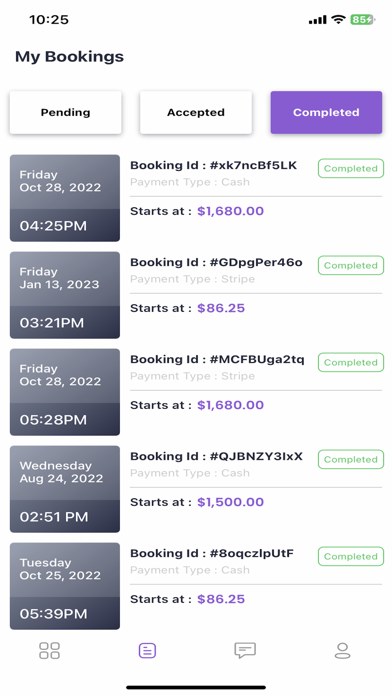Select the Jan 13, 2023 date tile
The image size is (392, 696).
(x=65, y=295)
